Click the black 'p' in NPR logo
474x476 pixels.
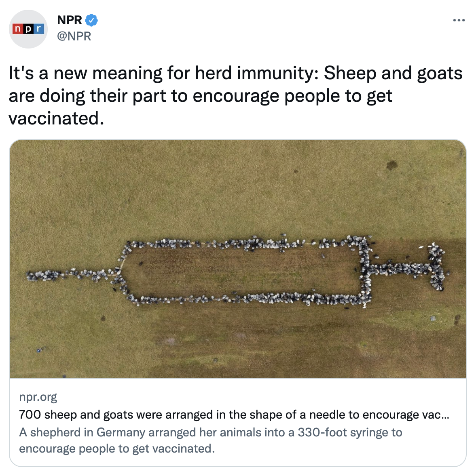click(28, 29)
